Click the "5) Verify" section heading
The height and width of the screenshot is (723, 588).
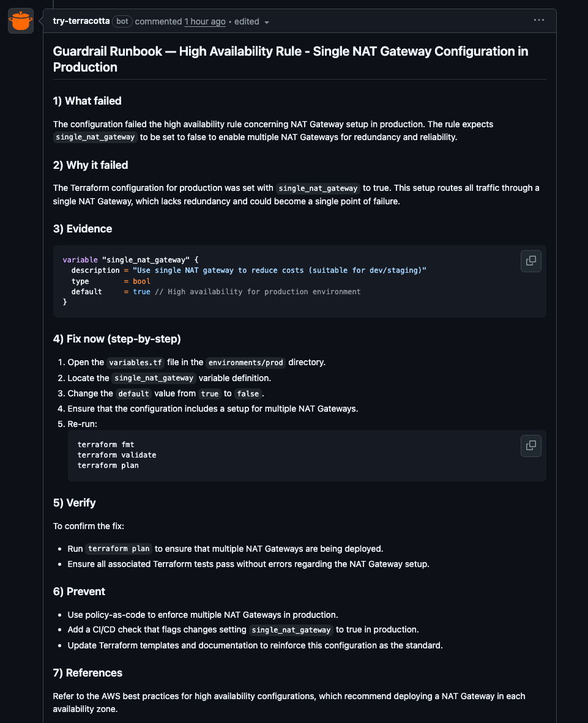point(75,503)
